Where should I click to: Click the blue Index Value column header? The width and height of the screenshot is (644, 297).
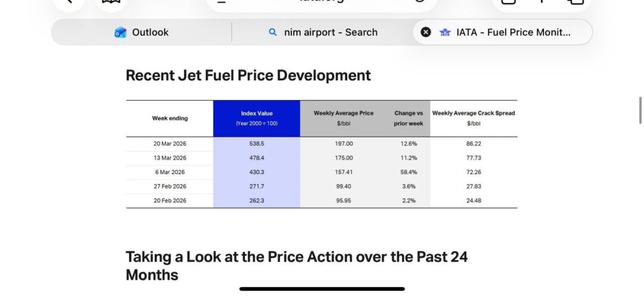pyautogui.click(x=256, y=118)
